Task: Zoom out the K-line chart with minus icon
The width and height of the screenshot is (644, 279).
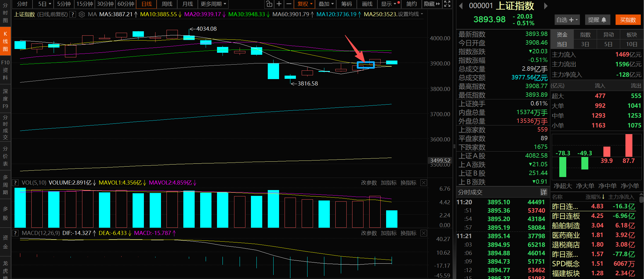Action: 289,4
